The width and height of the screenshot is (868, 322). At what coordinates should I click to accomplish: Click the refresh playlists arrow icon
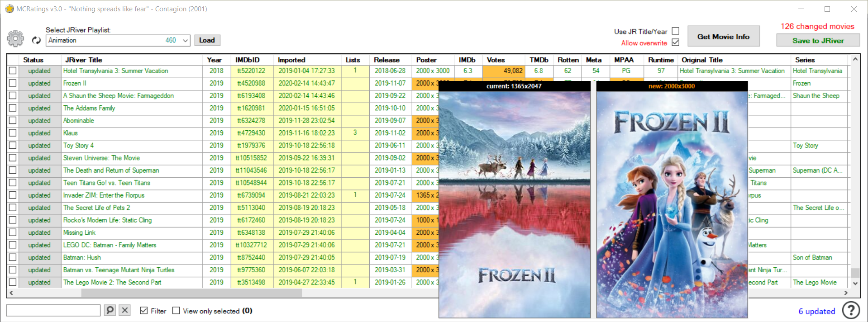[x=36, y=40]
